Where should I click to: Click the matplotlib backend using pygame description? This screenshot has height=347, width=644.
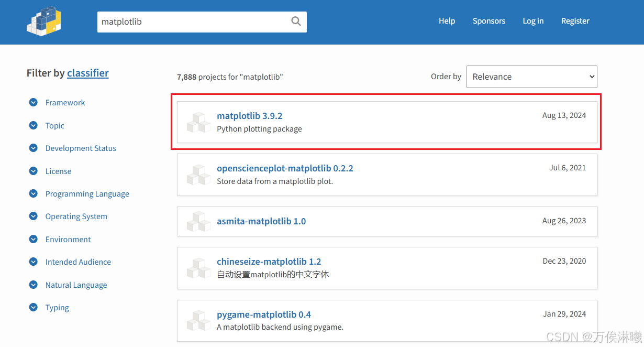280,327
